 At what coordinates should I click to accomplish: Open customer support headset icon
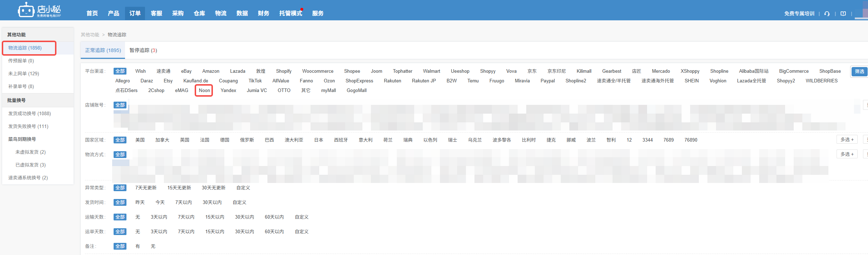[827, 14]
